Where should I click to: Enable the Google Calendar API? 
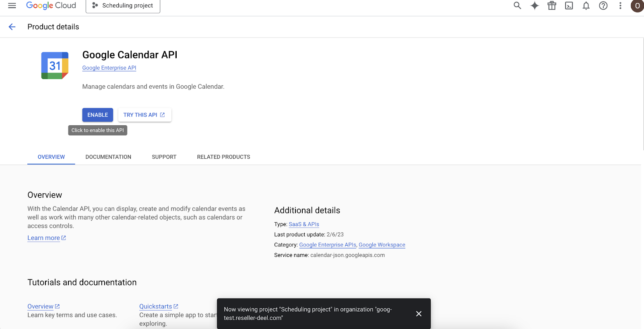(x=98, y=115)
